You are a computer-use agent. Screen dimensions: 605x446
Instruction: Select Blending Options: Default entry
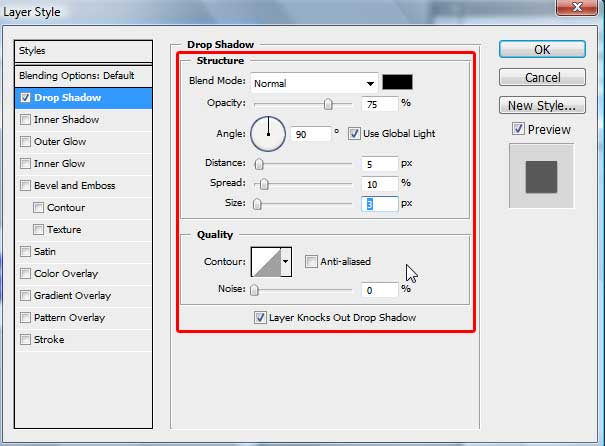click(83, 76)
